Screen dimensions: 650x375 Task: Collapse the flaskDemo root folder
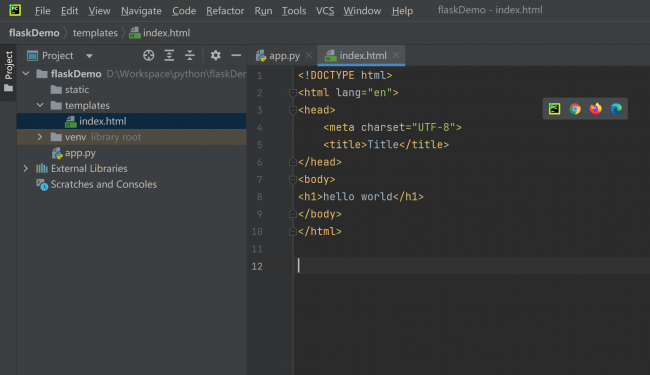(x=26, y=74)
